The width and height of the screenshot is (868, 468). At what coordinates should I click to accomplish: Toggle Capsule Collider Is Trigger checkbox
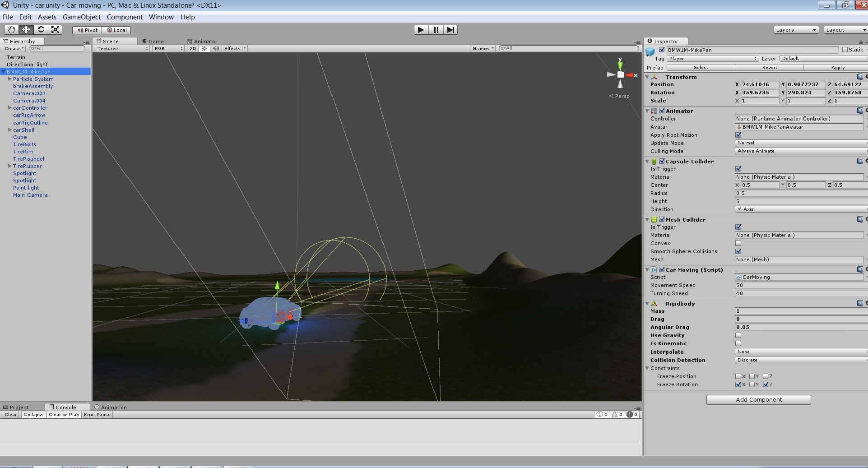738,169
